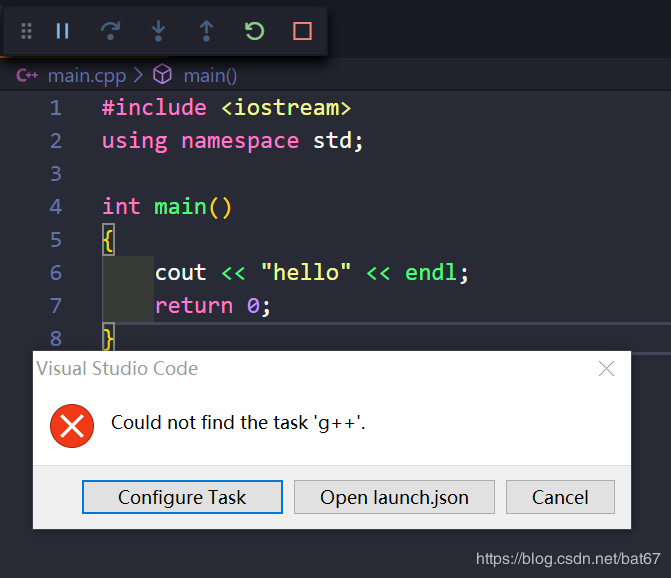Image resolution: width=671 pixels, height=578 pixels.
Task: Click line number 4 in the gutter
Action: tap(56, 207)
